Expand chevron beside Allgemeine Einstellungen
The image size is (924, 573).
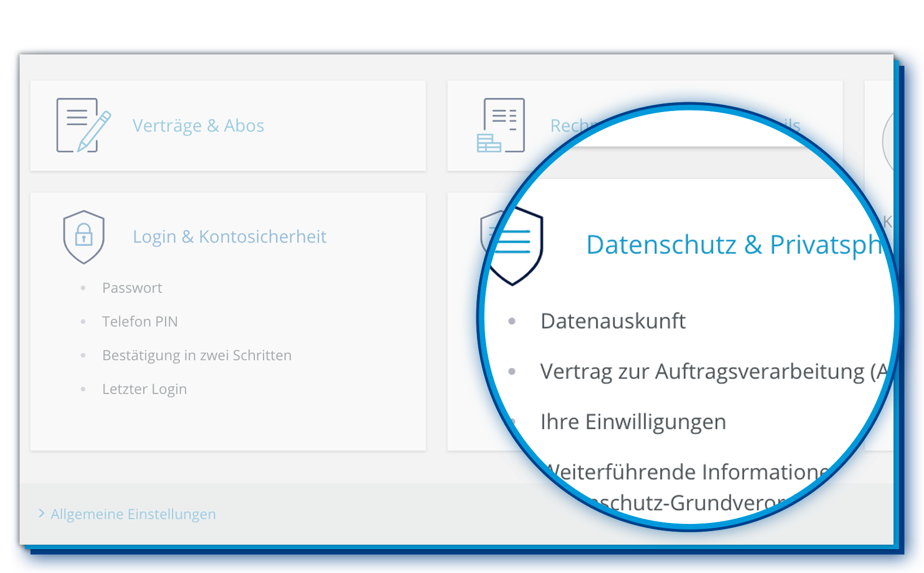[x=41, y=514]
